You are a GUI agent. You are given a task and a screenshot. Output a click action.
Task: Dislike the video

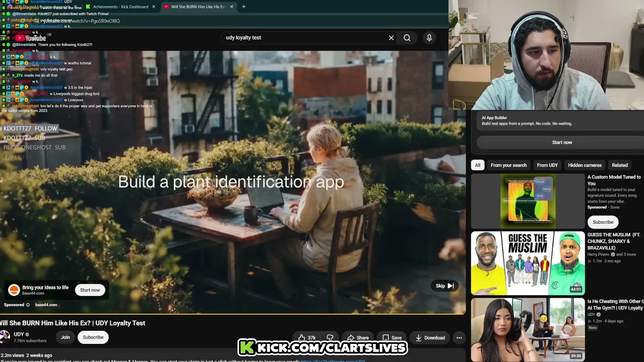click(330, 338)
